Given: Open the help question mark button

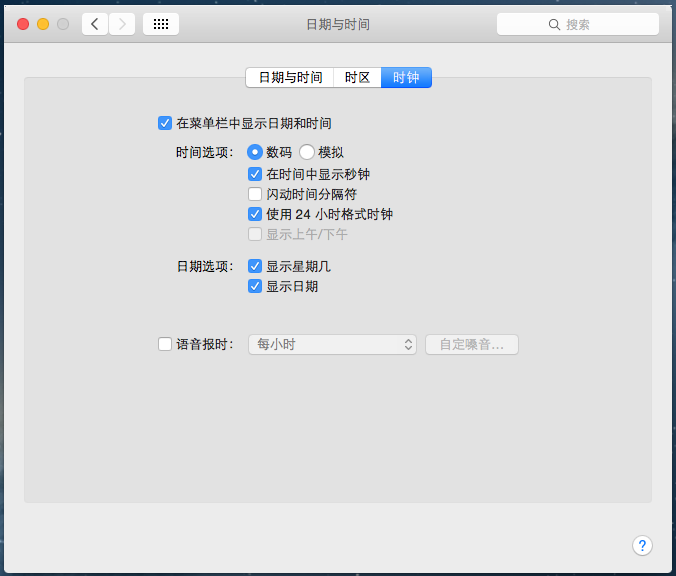Looking at the screenshot, I should coord(642,546).
